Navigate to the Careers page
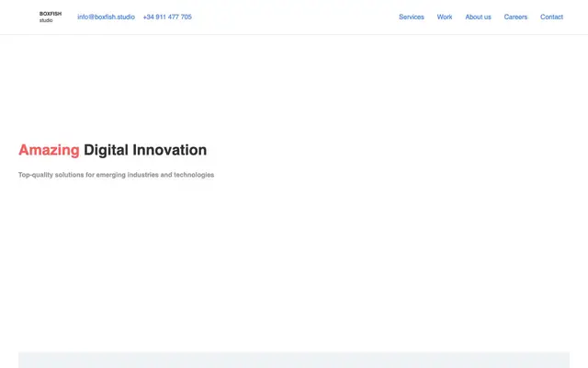 pos(515,17)
